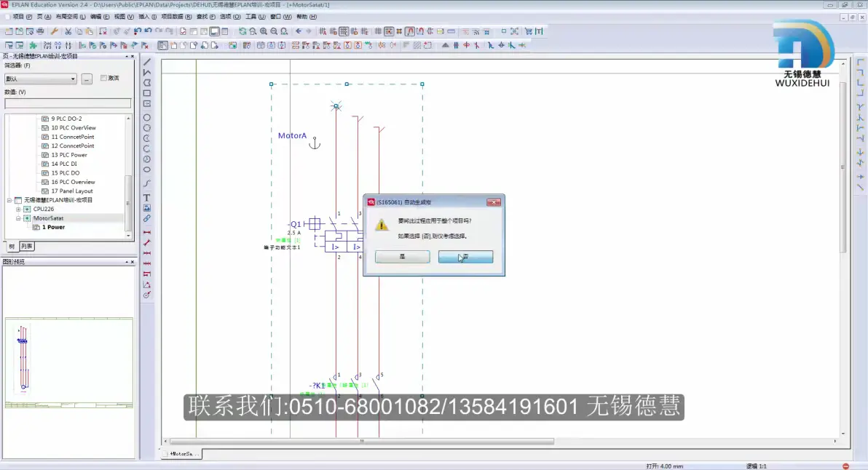This screenshot has height=470, width=868.
Task: Select the Polygon drawing tool
Action: [147, 83]
